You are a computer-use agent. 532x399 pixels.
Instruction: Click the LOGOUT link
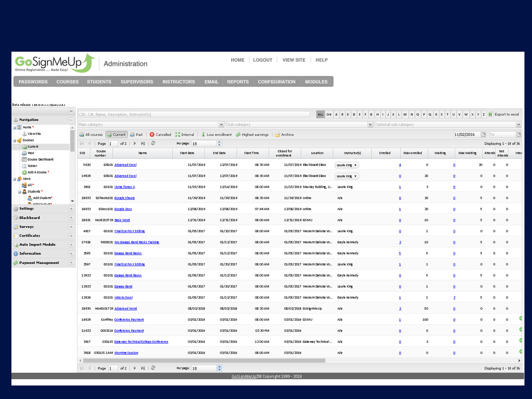click(262, 60)
